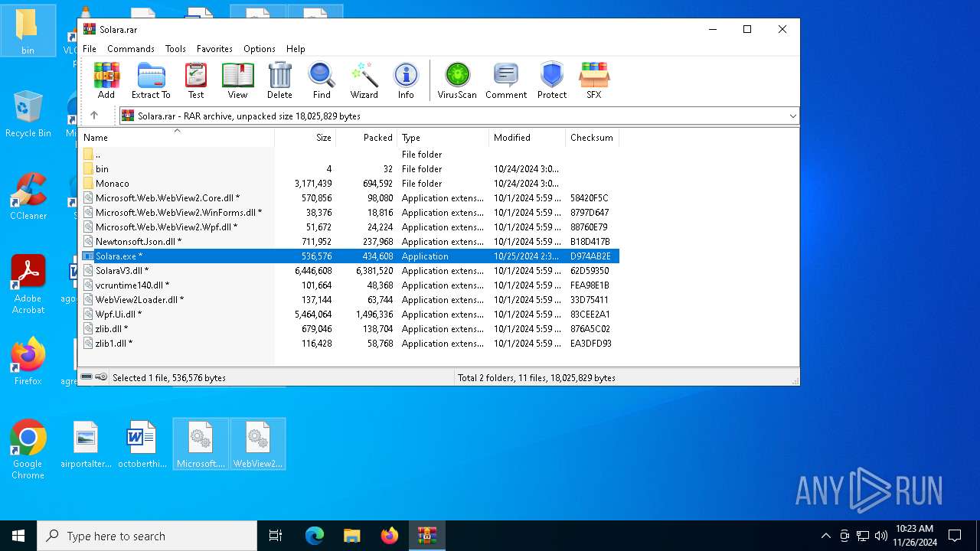This screenshot has width=980, height=551.
Task: Select Google Chrome desktop shortcut
Action: coord(28,450)
